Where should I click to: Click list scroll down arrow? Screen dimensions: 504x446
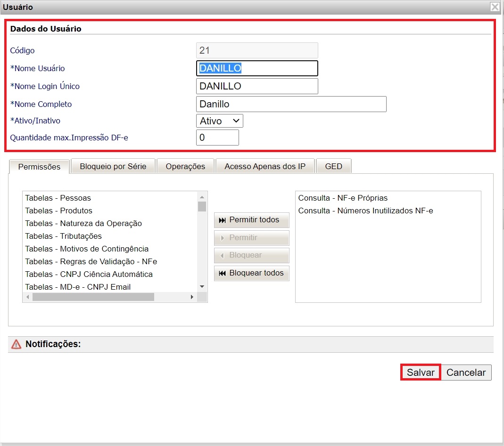[x=202, y=286]
